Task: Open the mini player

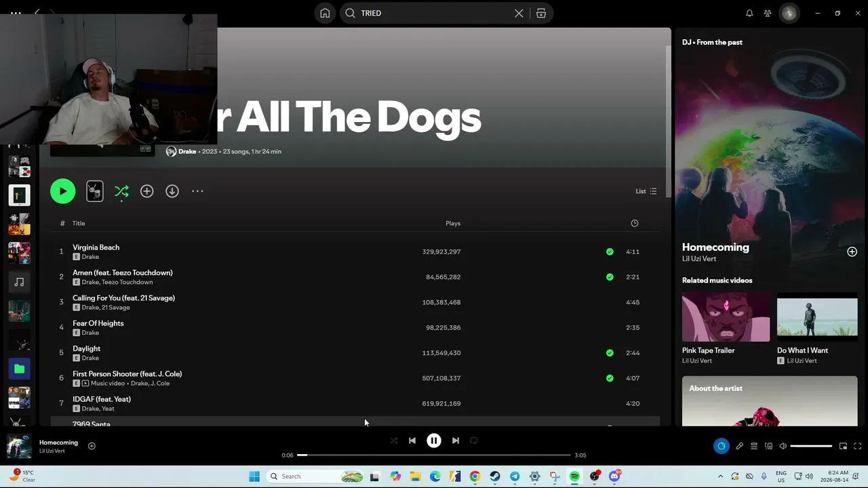Action: 843,446
